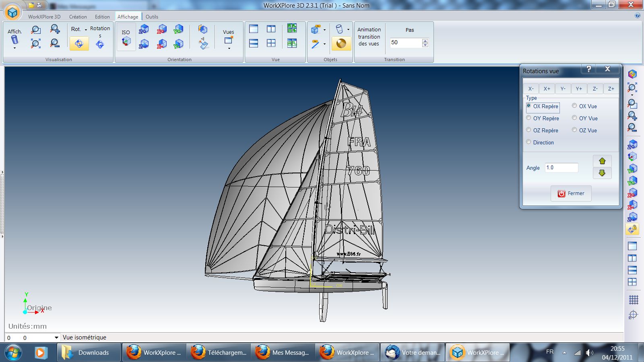Click the Y+ button in Rotations vue

coord(579,88)
